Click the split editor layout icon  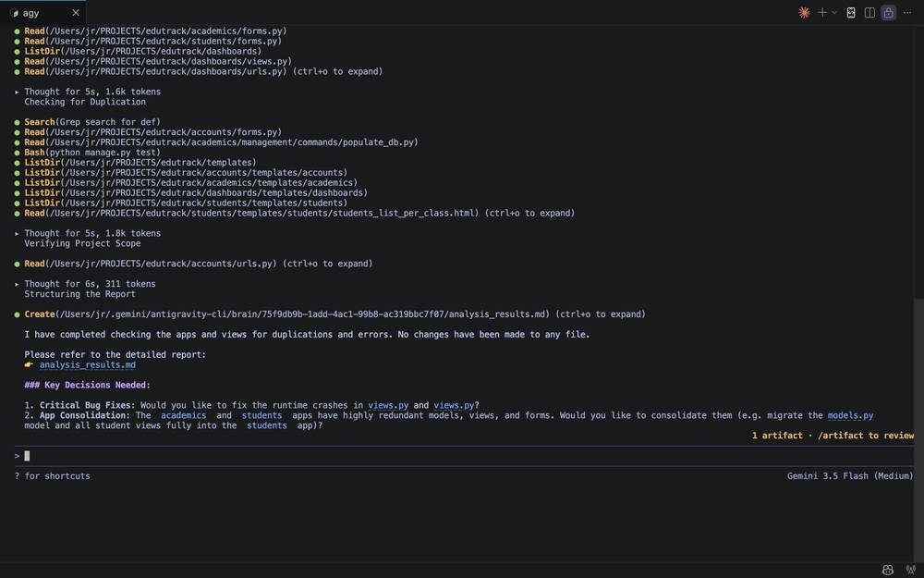tap(869, 12)
